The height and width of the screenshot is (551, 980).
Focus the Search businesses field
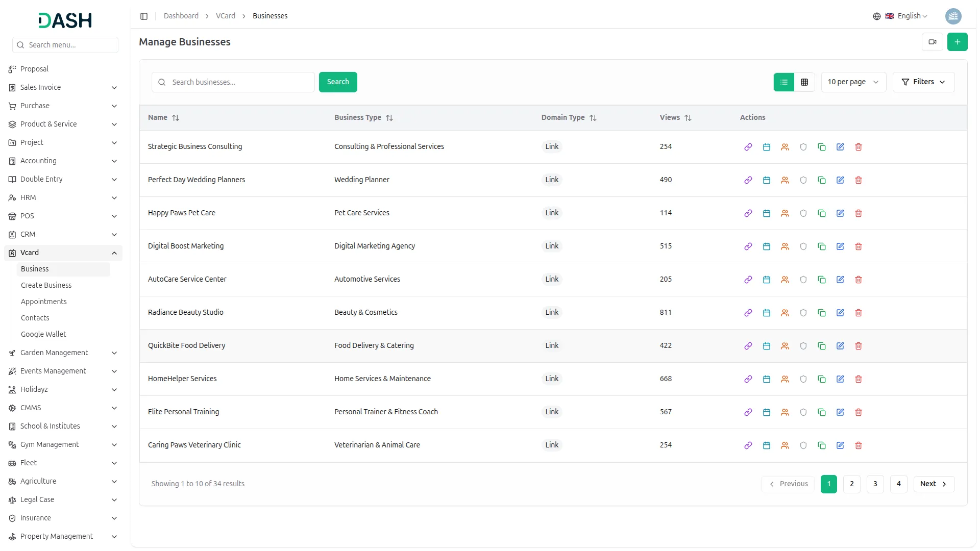[233, 82]
